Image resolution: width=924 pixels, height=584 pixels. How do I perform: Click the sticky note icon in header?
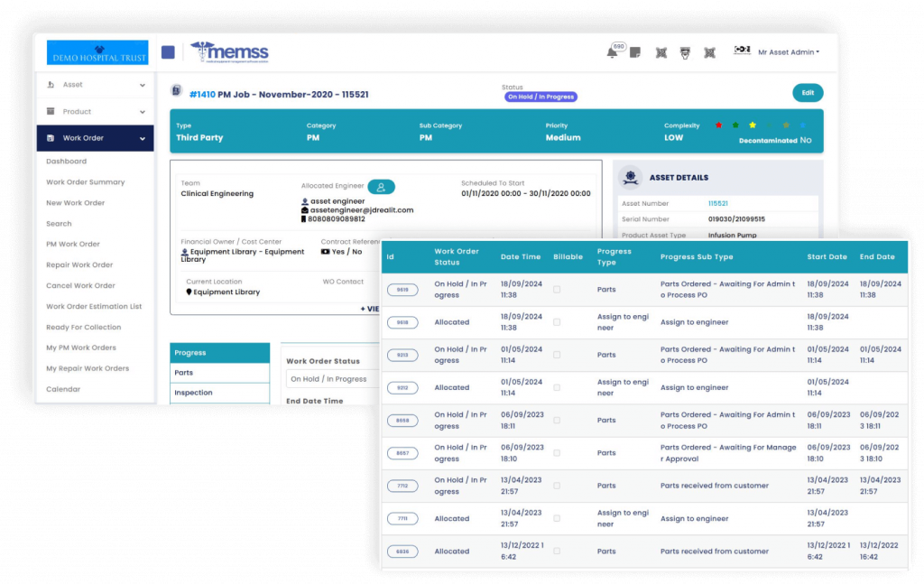pos(634,52)
